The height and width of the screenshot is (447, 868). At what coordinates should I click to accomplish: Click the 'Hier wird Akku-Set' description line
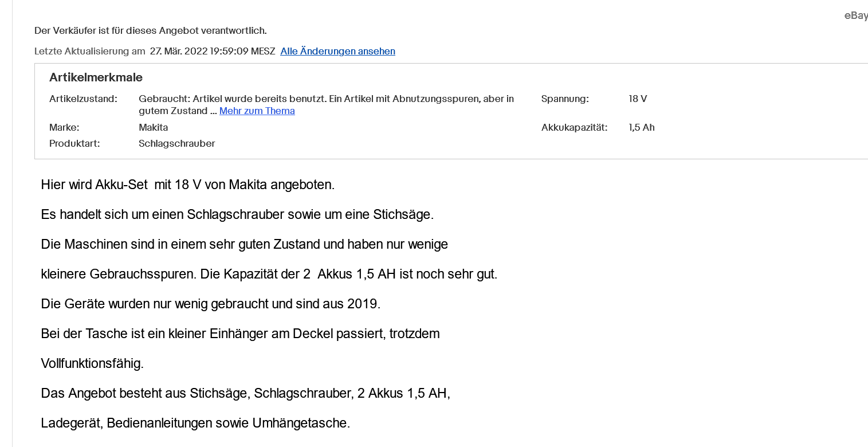(x=187, y=185)
